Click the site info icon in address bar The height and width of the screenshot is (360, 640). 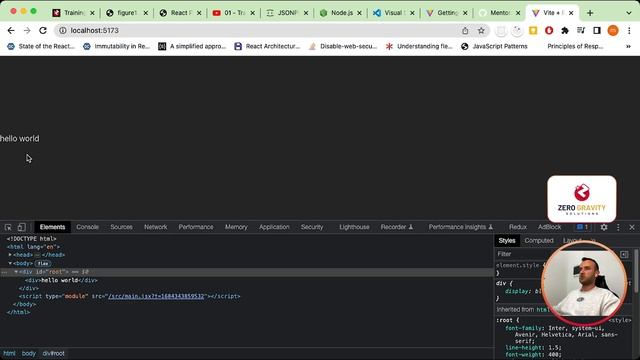tap(62, 31)
